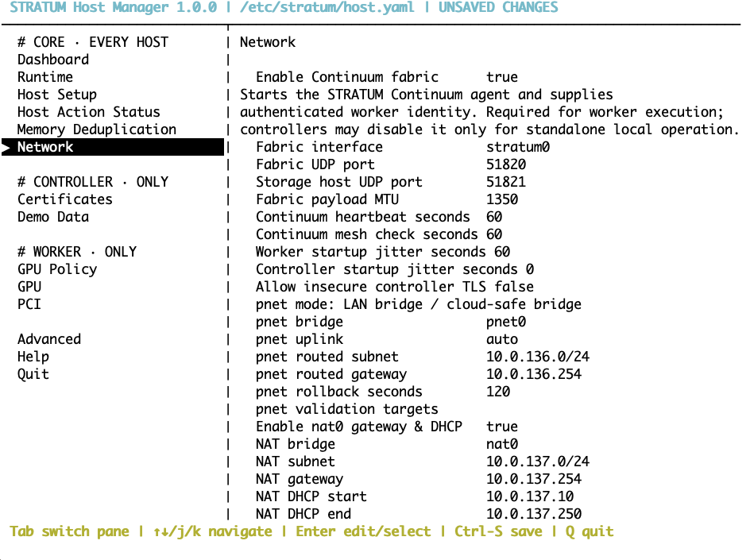Select Quit in the sidebar
The height and width of the screenshot is (560, 750).
pos(33,374)
